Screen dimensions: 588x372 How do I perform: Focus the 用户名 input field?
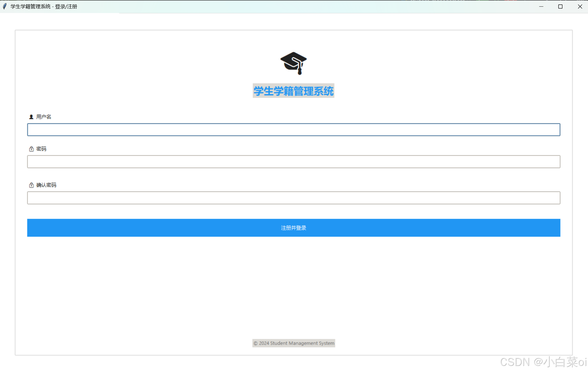coord(293,130)
